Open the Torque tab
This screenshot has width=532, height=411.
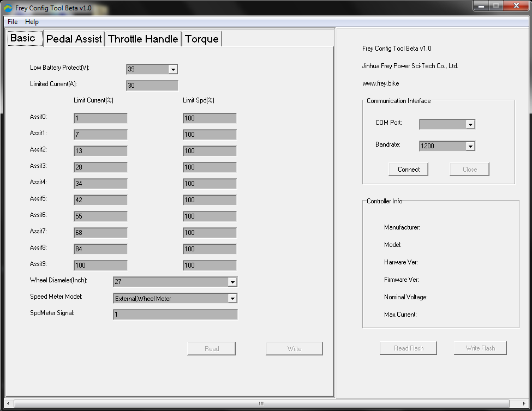coord(201,39)
